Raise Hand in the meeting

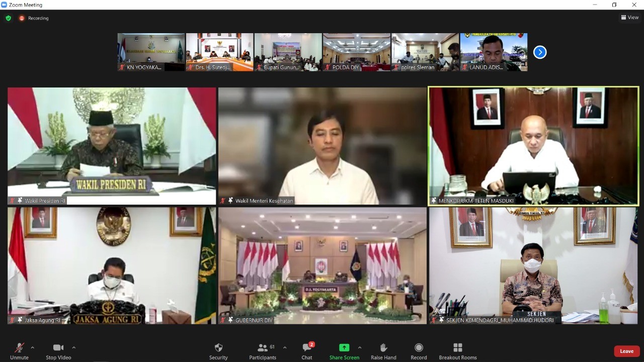point(383,351)
